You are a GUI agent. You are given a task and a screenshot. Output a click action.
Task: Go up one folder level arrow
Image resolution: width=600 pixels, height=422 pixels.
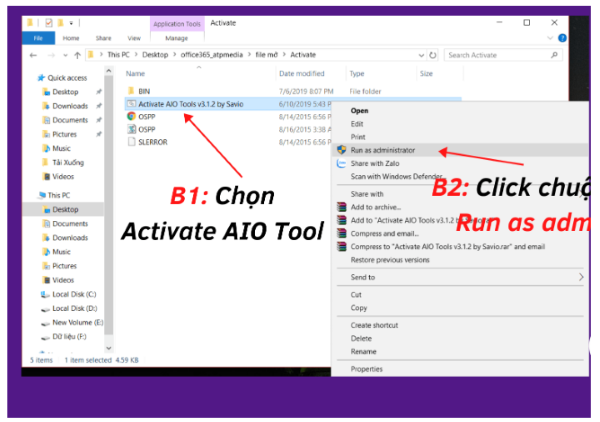click(x=78, y=55)
